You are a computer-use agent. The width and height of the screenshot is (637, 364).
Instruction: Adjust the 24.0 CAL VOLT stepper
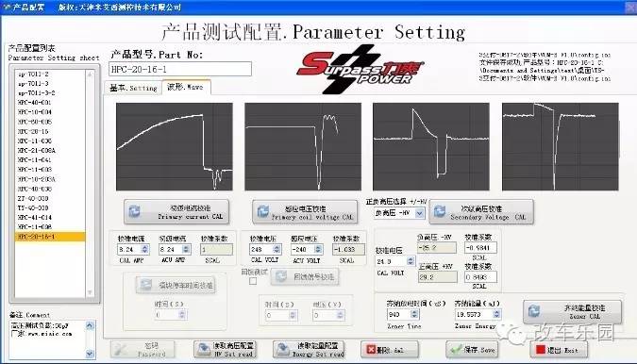(411, 261)
